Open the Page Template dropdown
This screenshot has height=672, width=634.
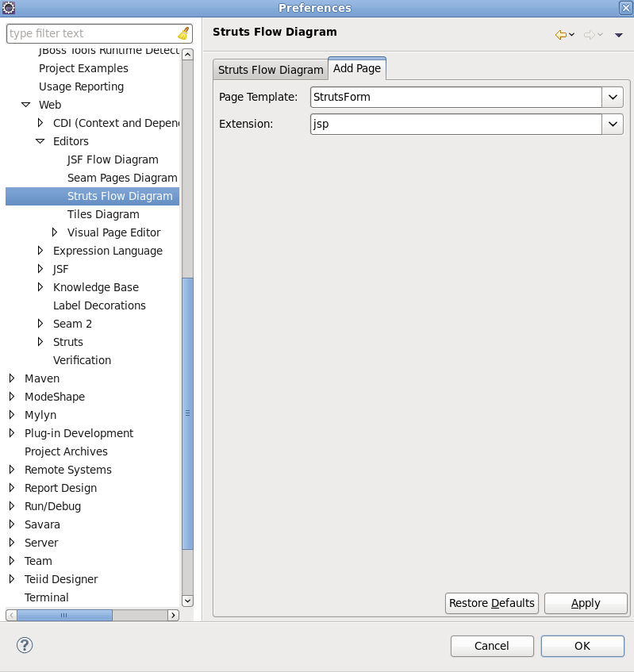(x=613, y=96)
